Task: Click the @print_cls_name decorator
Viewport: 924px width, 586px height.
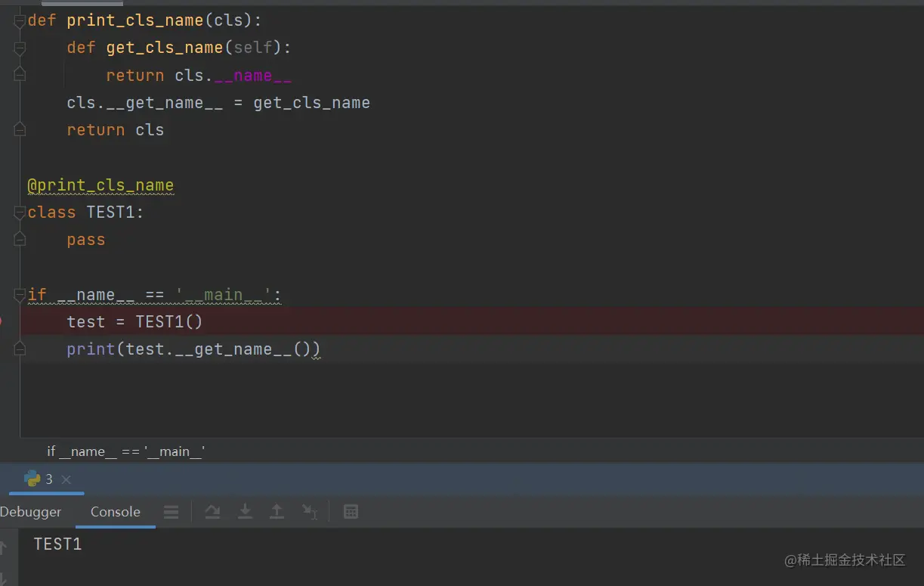Action: click(100, 185)
